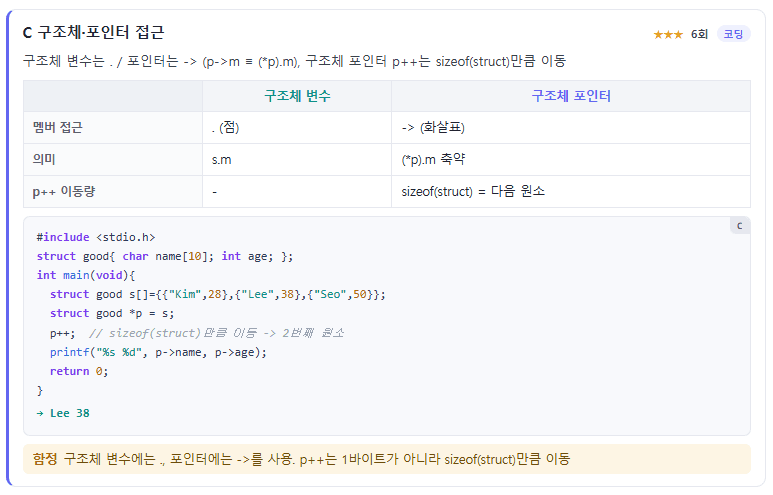Image resolution: width=773 pixels, height=495 pixels.
Task: Click the sizeof(struct) code comment
Action: tap(216, 333)
